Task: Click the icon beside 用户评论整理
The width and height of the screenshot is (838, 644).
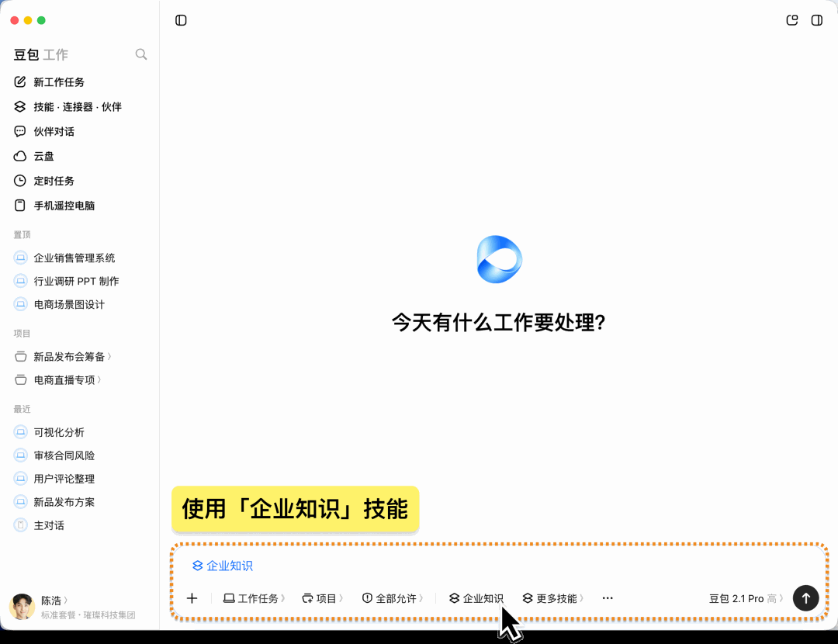Action: tap(20, 478)
